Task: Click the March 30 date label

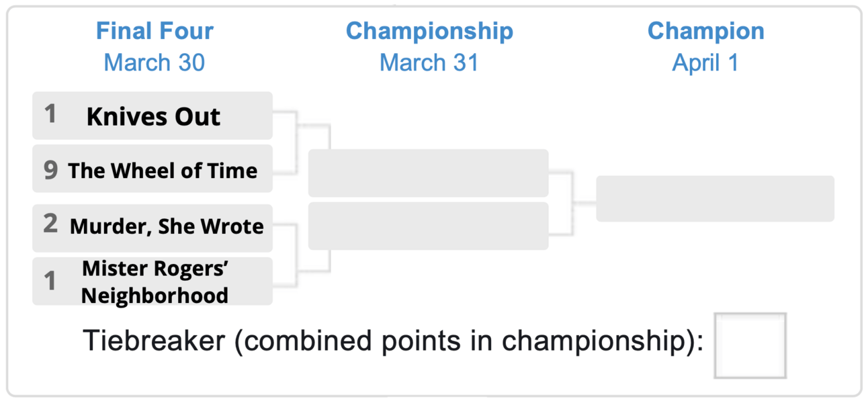Action: point(155,62)
